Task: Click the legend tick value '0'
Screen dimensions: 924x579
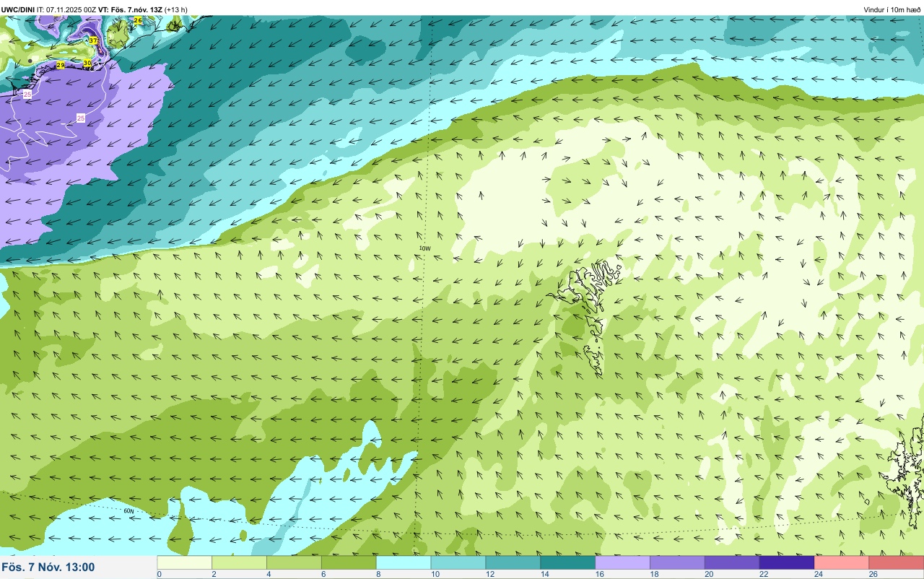Action: coord(159,575)
